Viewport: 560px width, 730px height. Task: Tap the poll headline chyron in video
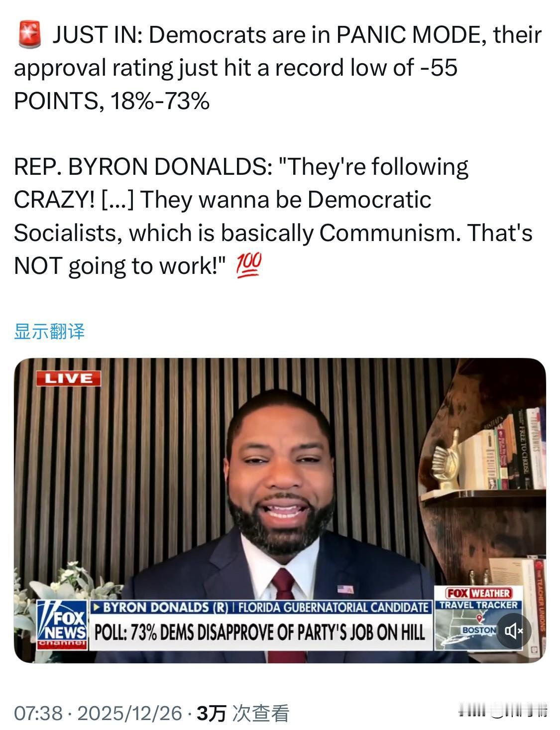pos(260,632)
